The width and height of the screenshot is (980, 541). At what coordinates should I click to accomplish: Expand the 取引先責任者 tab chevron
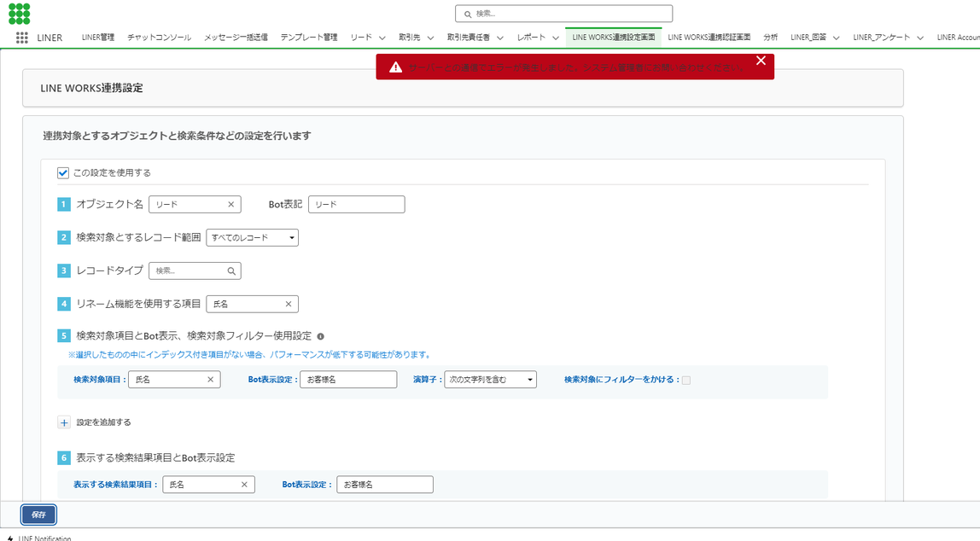(x=500, y=38)
